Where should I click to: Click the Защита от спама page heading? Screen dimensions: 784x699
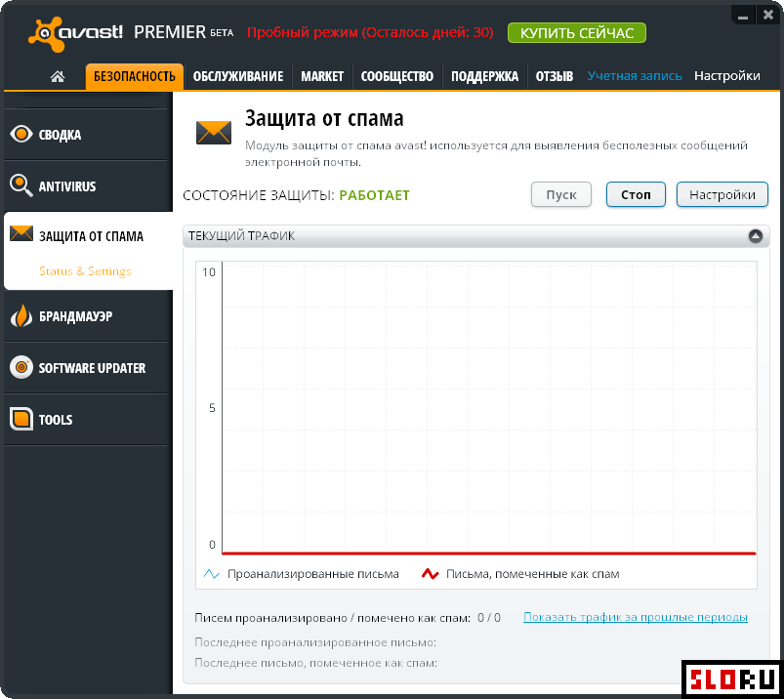tap(324, 118)
